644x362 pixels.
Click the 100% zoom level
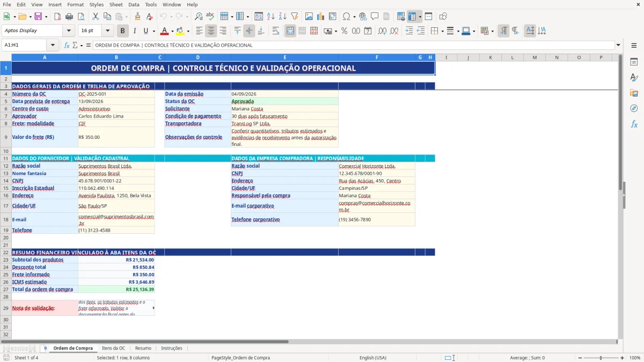[x=635, y=358]
